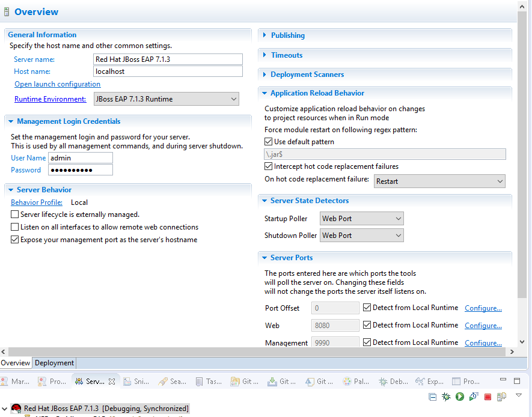Maximize the bottom view panel
The image size is (532, 417).
(517, 381)
